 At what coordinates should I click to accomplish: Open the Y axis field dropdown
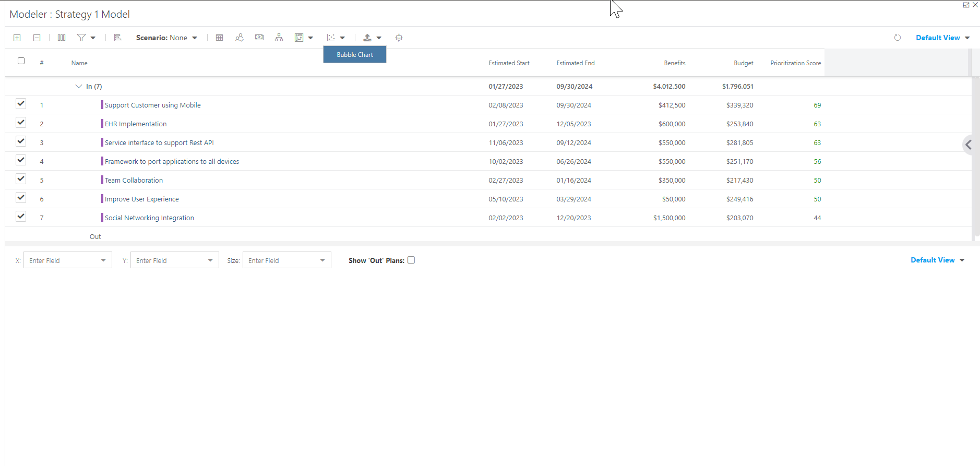(x=175, y=260)
